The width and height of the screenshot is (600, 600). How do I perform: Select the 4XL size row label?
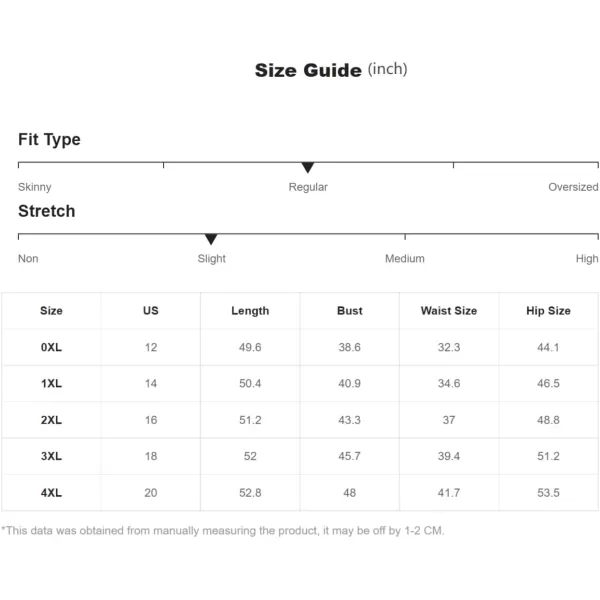pyautogui.click(x=51, y=493)
